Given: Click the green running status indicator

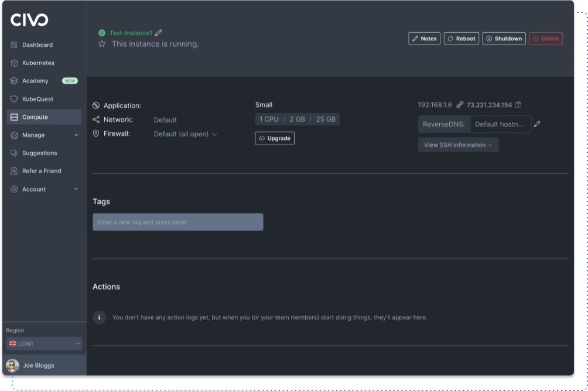Looking at the screenshot, I should point(102,33).
